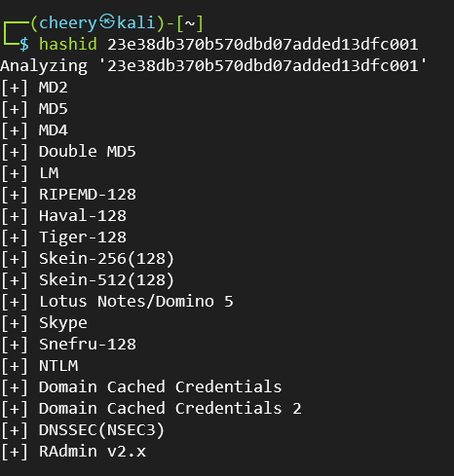Screen dimensions: 454x476
Task: Select Lotus Notes/Domino 5 line
Action: click(x=117, y=302)
